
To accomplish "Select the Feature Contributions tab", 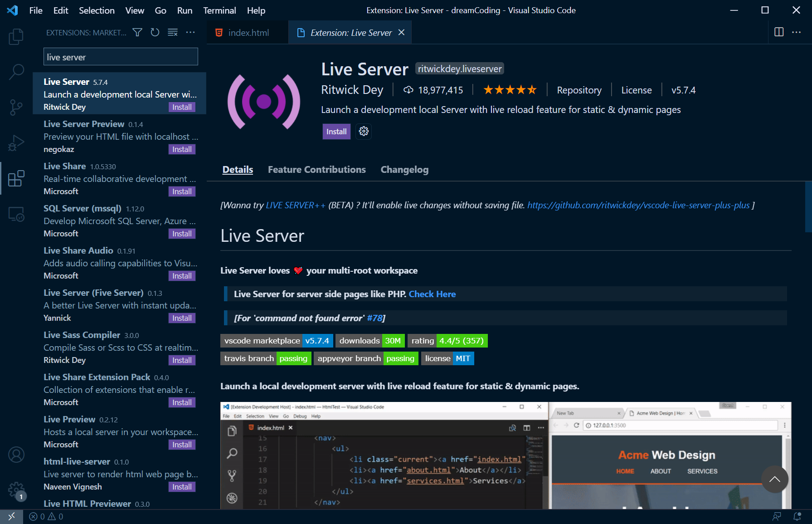I will (x=316, y=169).
